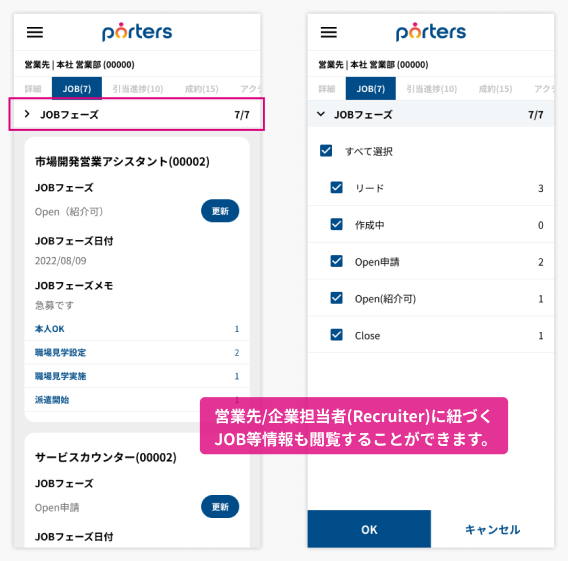Open hamburger menu in right screen

point(329,33)
